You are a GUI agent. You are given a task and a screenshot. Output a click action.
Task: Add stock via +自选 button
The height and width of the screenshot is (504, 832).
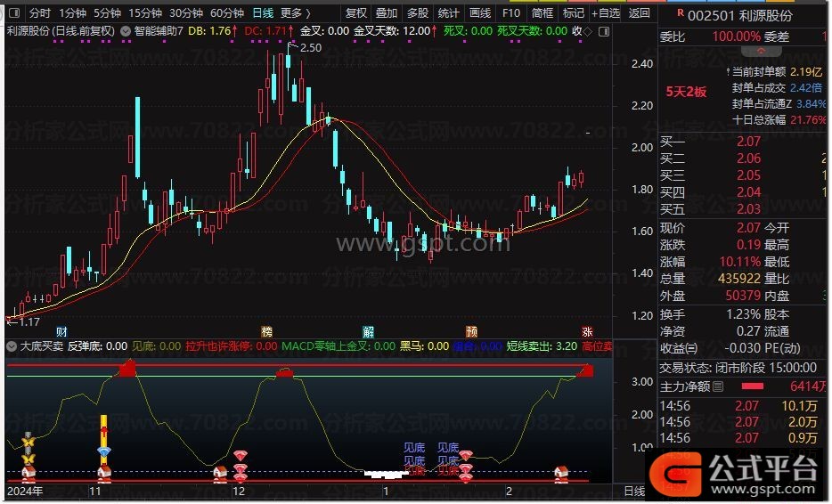(x=606, y=12)
